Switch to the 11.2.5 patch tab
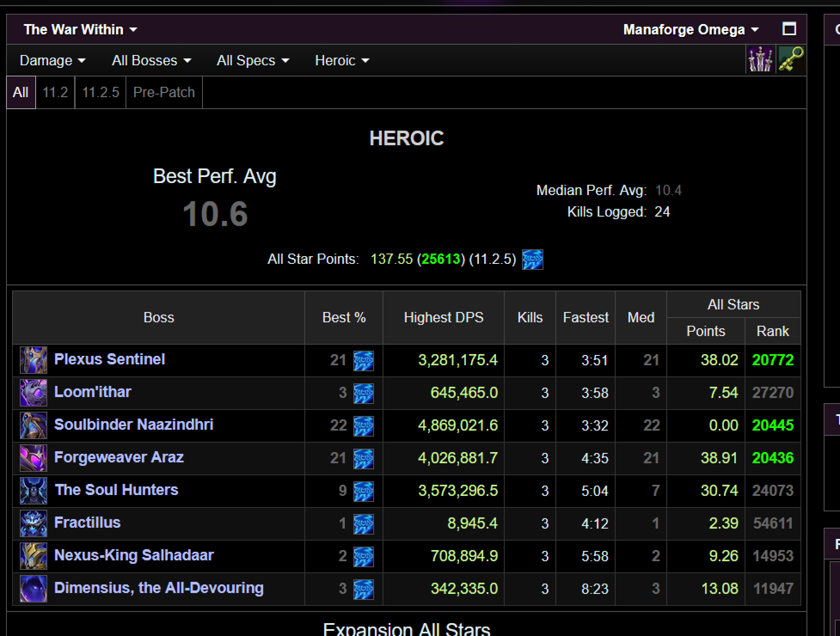 (100, 92)
